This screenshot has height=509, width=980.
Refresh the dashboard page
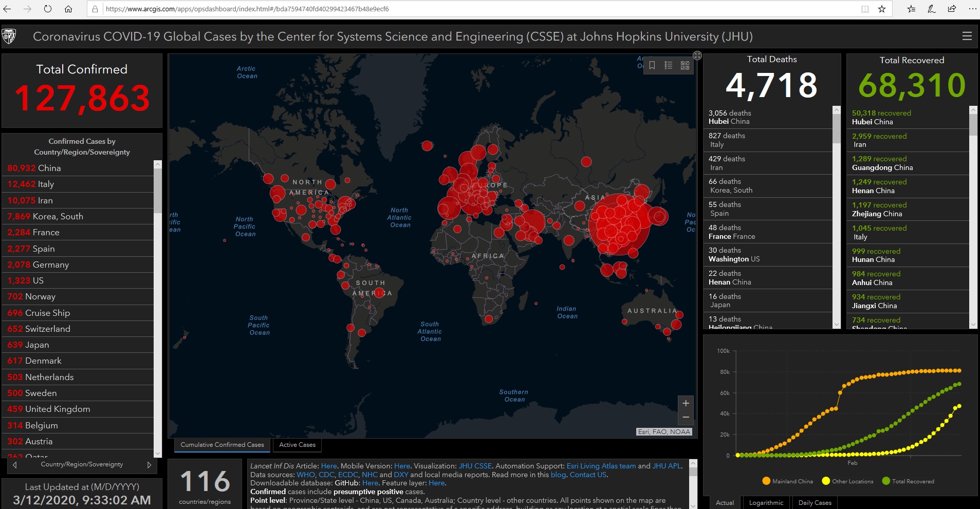pyautogui.click(x=48, y=9)
